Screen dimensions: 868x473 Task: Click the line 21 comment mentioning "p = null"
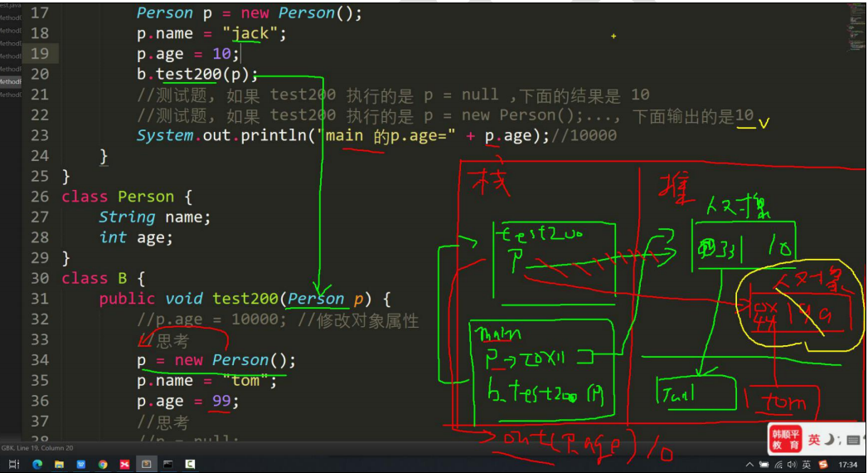click(x=393, y=95)
